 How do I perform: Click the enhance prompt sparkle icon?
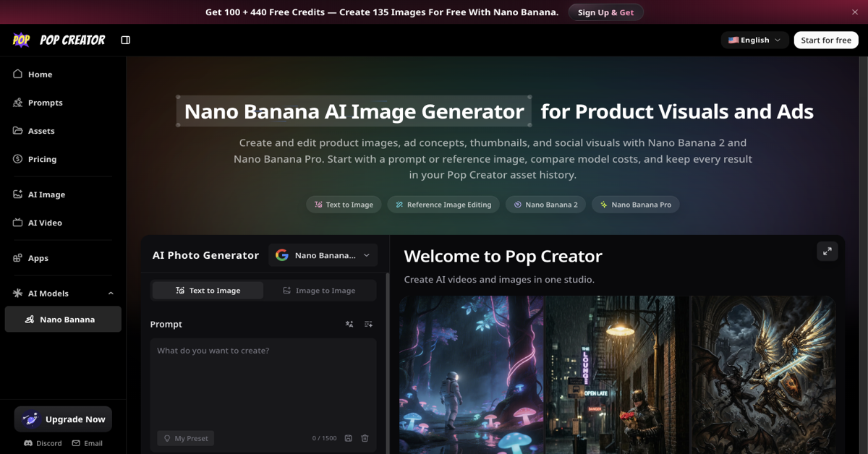tap(368, 324)
